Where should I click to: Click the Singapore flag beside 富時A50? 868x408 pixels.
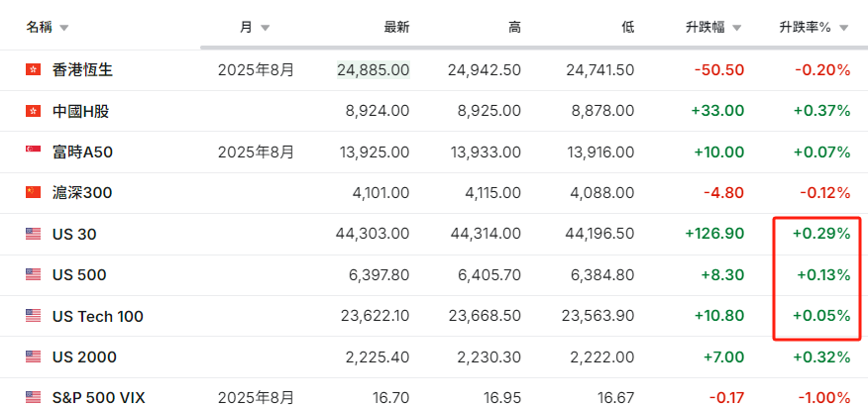tap(34, 152)
